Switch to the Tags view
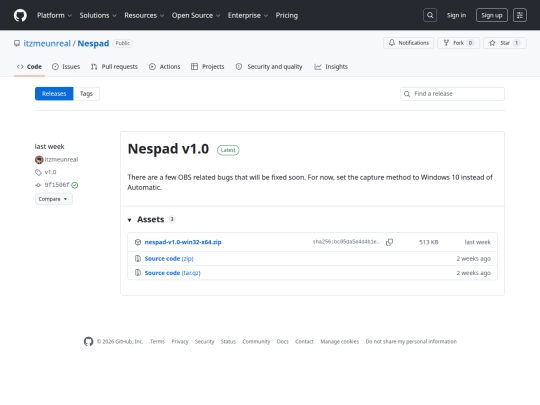 86,94
